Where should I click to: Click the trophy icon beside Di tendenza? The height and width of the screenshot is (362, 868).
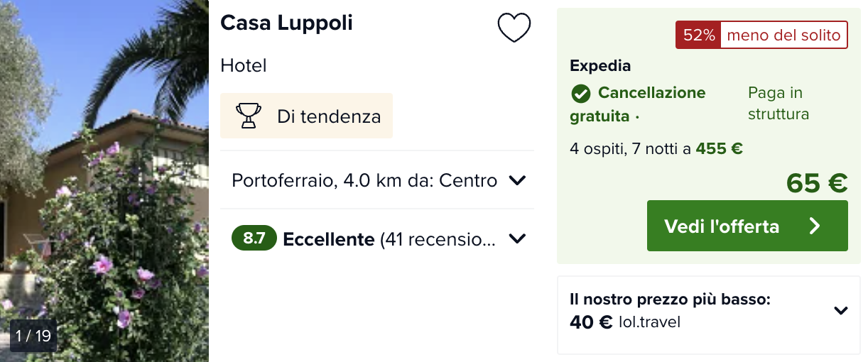pos(248,116)
